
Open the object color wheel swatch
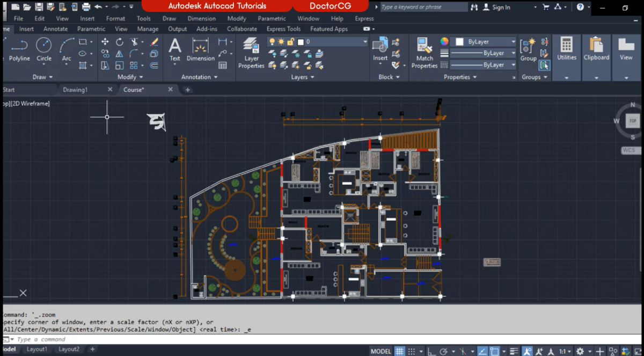point(444,41)
